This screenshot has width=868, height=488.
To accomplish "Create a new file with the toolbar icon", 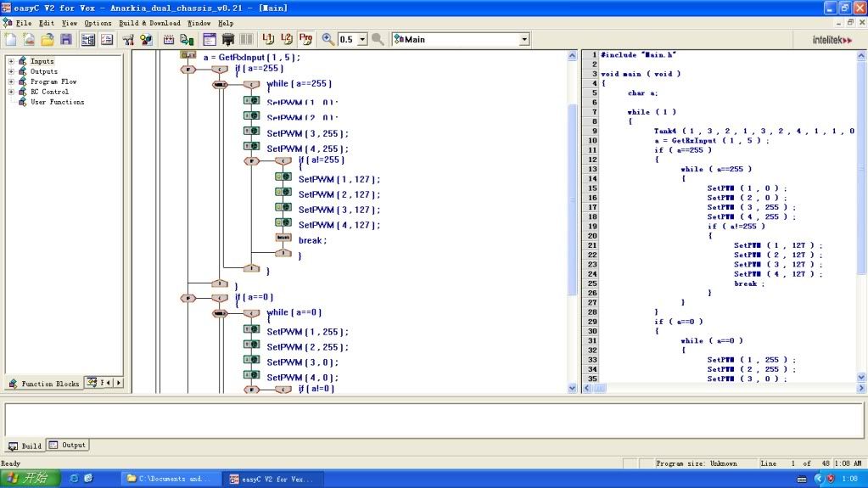I will (11, 39).
